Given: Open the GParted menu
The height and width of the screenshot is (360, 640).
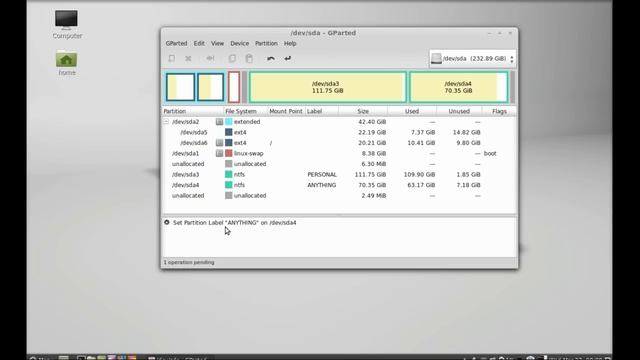Looking at the screenshot, I should [176, 43].
